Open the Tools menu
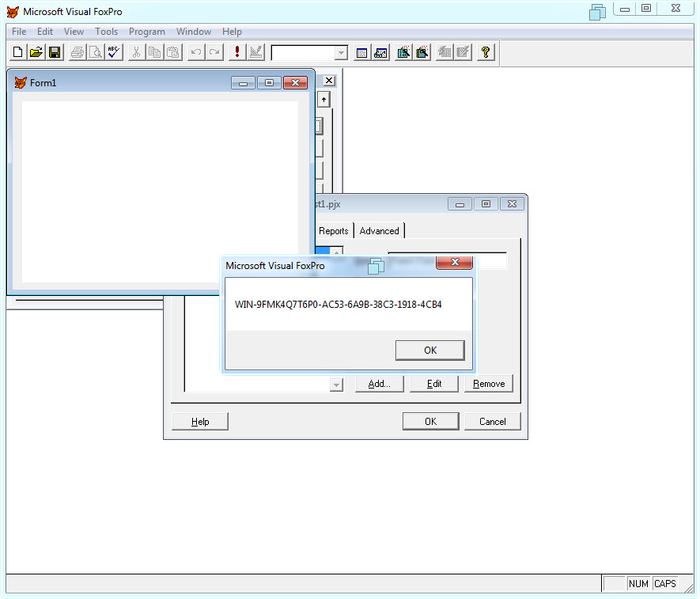This screenshot has height=599, width=700. (x=106, y=32)
